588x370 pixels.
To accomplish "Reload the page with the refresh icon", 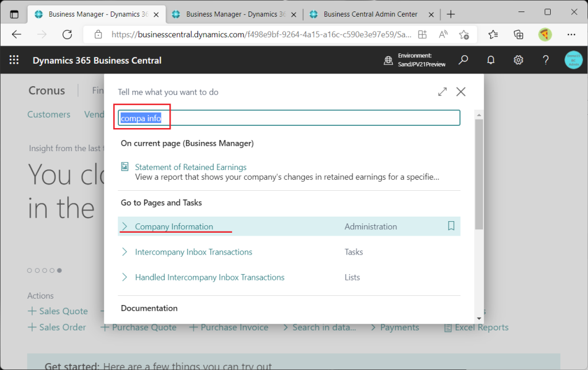I will click(67, 34).
